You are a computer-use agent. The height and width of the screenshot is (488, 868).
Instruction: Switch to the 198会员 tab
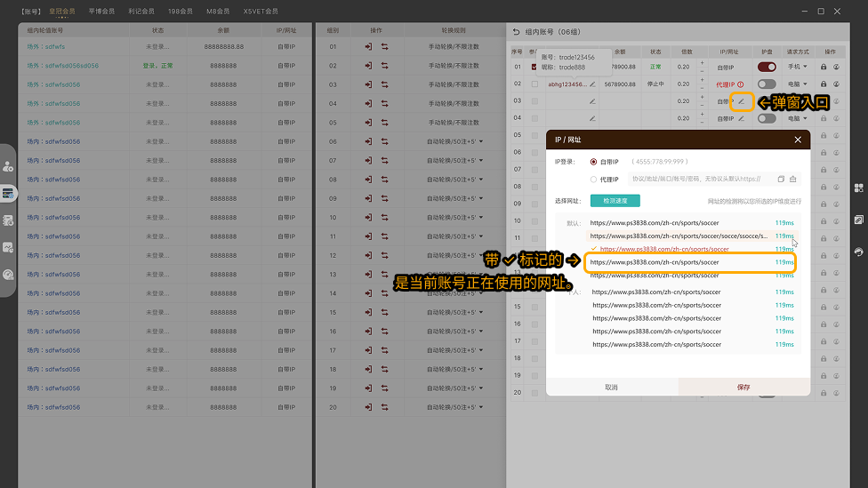coord(181,11)
